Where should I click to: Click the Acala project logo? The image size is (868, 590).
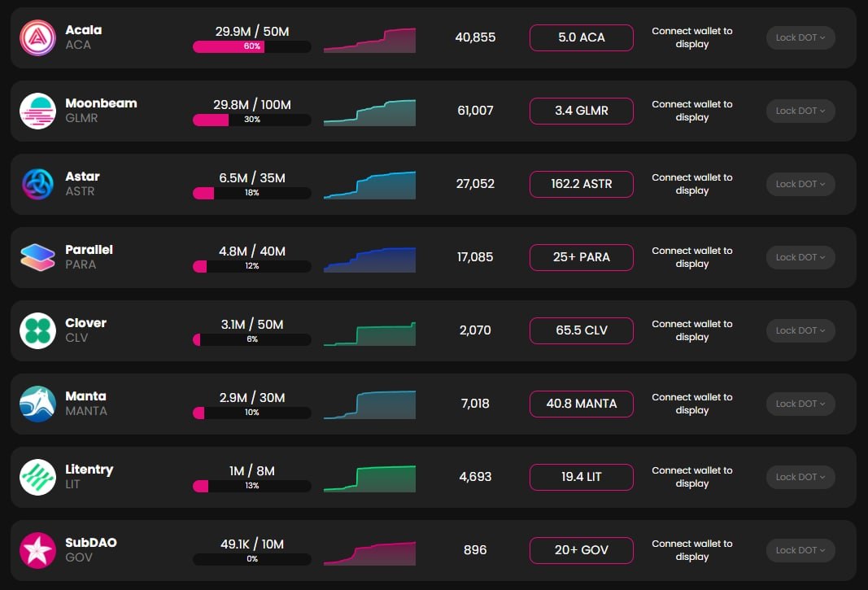pos(37,37)
